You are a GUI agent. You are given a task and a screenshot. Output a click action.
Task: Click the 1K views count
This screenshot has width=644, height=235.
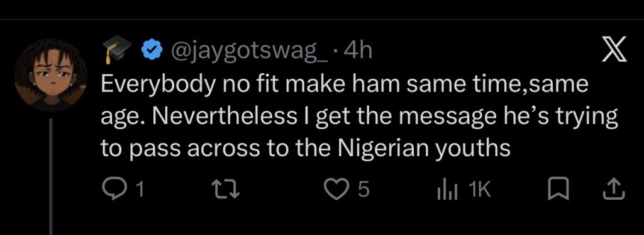point(479,190)
